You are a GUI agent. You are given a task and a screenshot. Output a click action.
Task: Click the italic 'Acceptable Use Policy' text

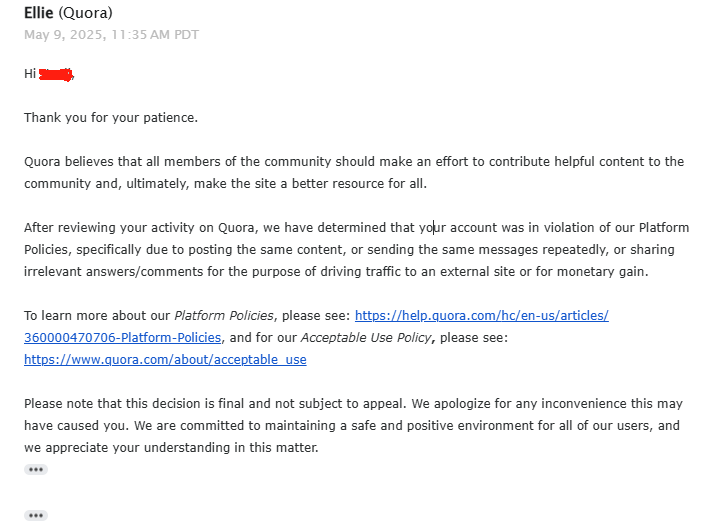pyautogui.click(x=366, y=338)
